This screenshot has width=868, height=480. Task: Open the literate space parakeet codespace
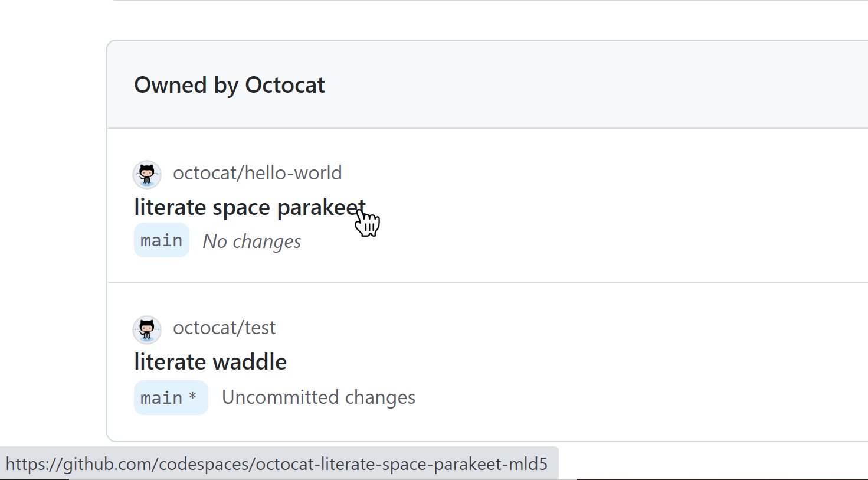248,207
